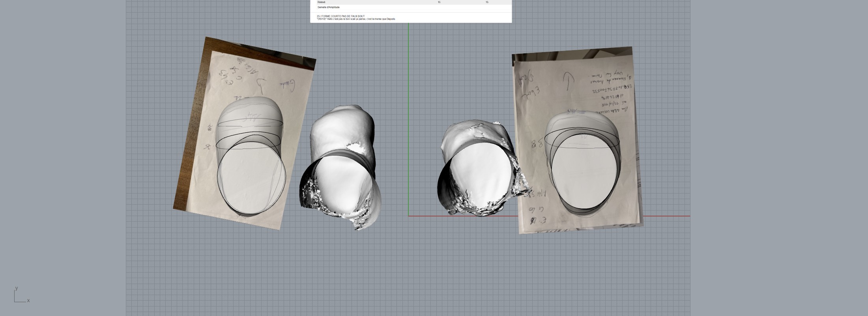Click the FORME COURTE PAS DE FAUX BOUT note

click(340, 16)
